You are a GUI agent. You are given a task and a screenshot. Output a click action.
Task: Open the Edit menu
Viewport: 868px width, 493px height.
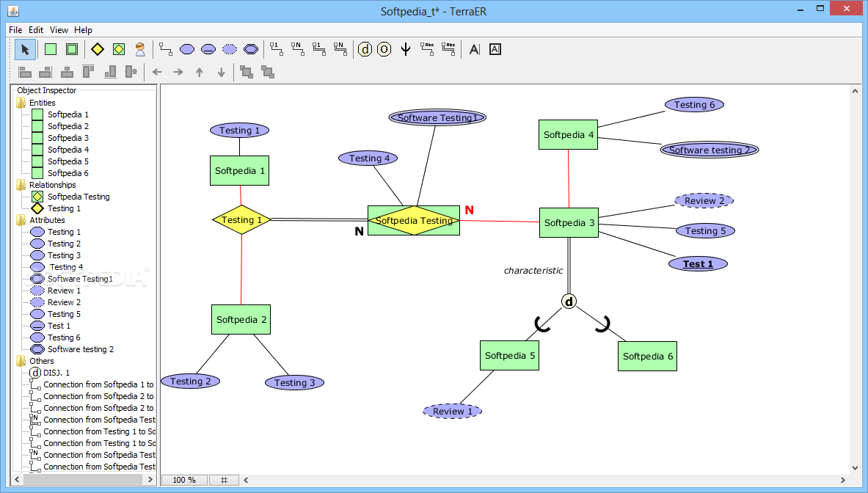coord(36,30)
